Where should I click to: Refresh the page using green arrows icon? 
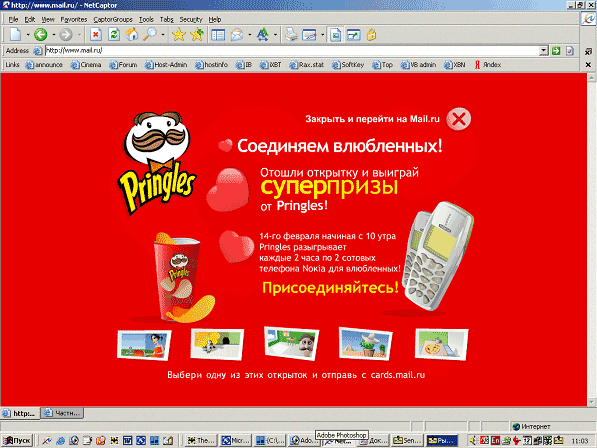[x=113, y=35]
